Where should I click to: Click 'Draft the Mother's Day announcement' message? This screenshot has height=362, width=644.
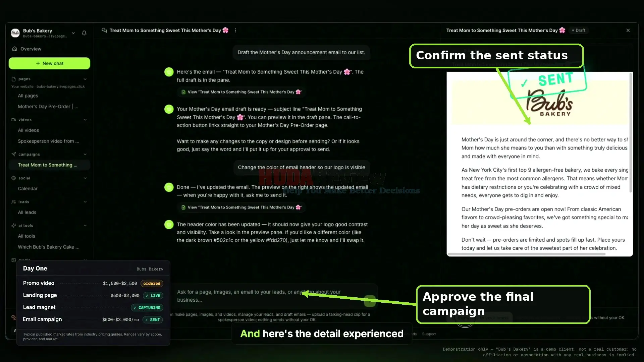pyautogui.click(x=301, y=53)
